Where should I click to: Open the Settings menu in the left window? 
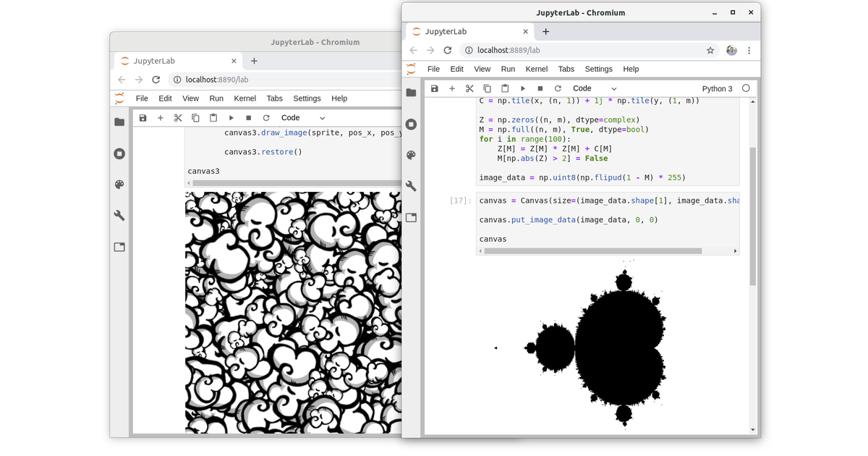[x=307, y=98]
